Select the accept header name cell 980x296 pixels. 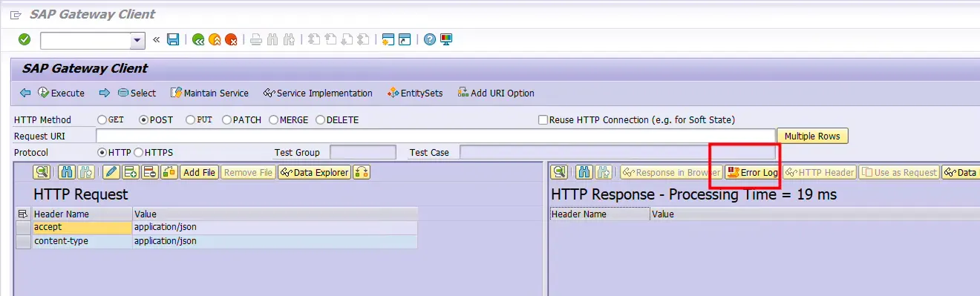pos(82,227)
